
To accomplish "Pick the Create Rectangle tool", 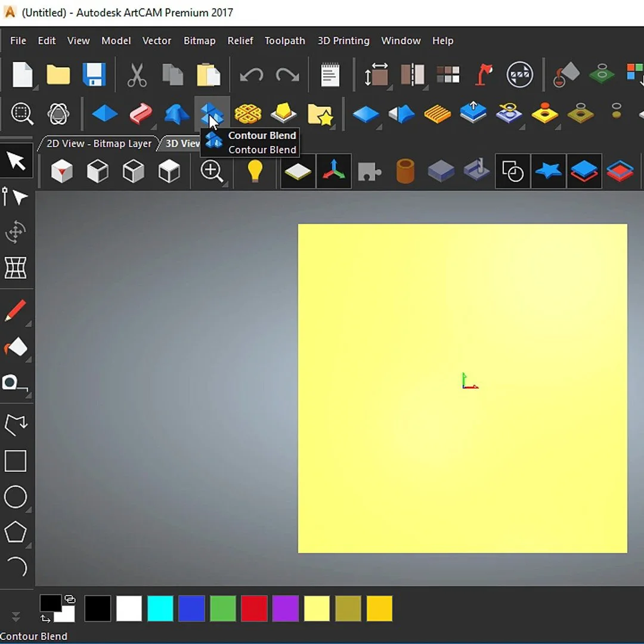I will 16,461.
